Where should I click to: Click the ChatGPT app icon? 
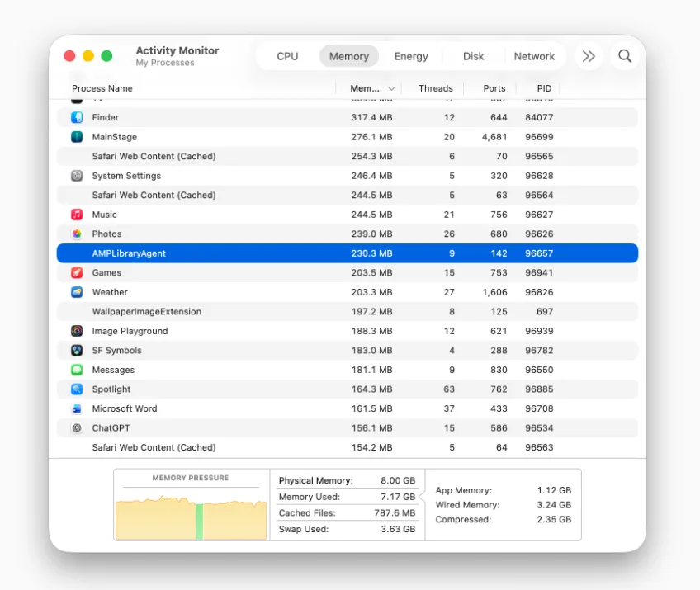(77, 428)
